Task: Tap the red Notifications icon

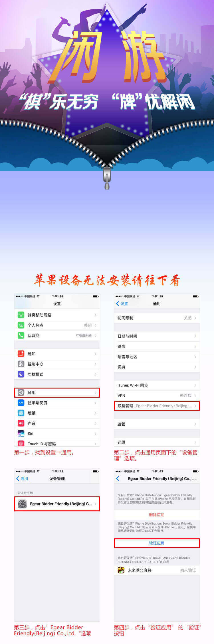Action: (21, 354)
